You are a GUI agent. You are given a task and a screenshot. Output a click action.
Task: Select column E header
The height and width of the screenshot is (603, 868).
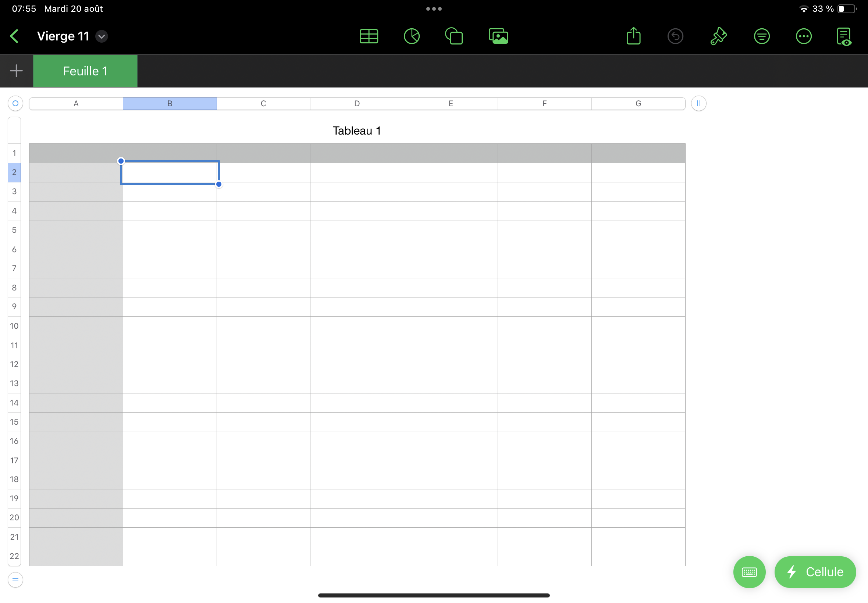tap(451, 104)
